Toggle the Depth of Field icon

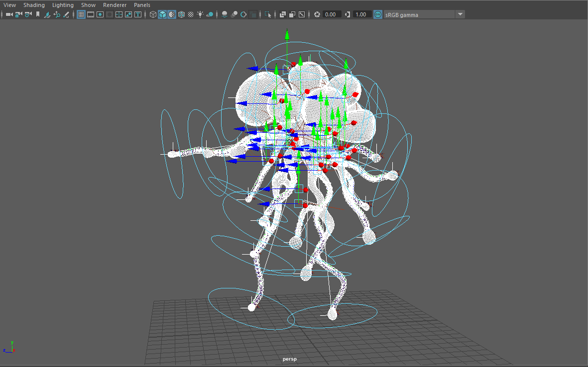point(253,14)
